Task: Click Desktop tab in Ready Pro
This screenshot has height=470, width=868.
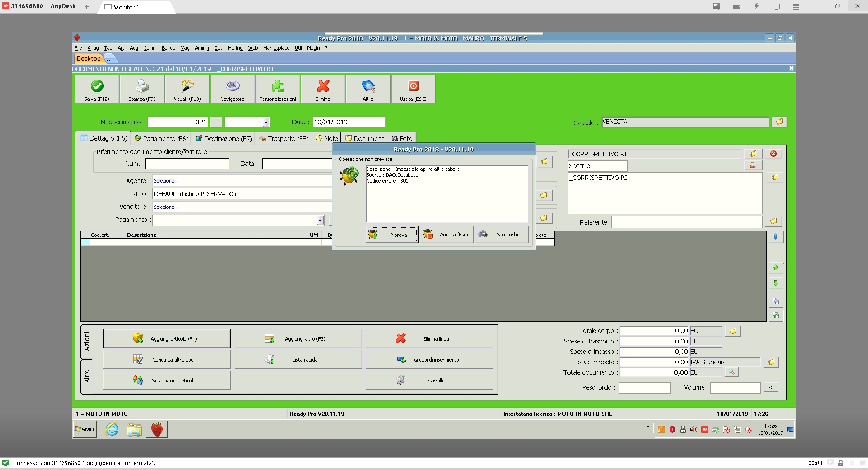Action: pyautogui.click(x=89, y=58)
